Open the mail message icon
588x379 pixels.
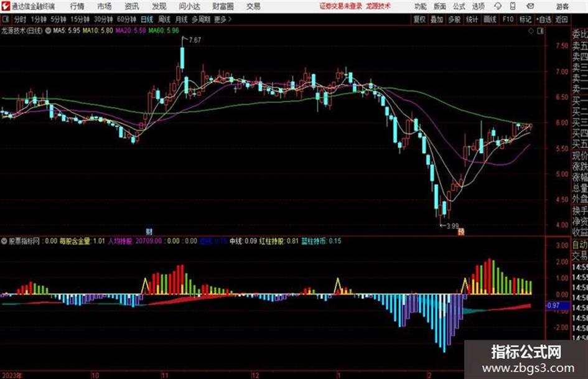click(530, 6)
